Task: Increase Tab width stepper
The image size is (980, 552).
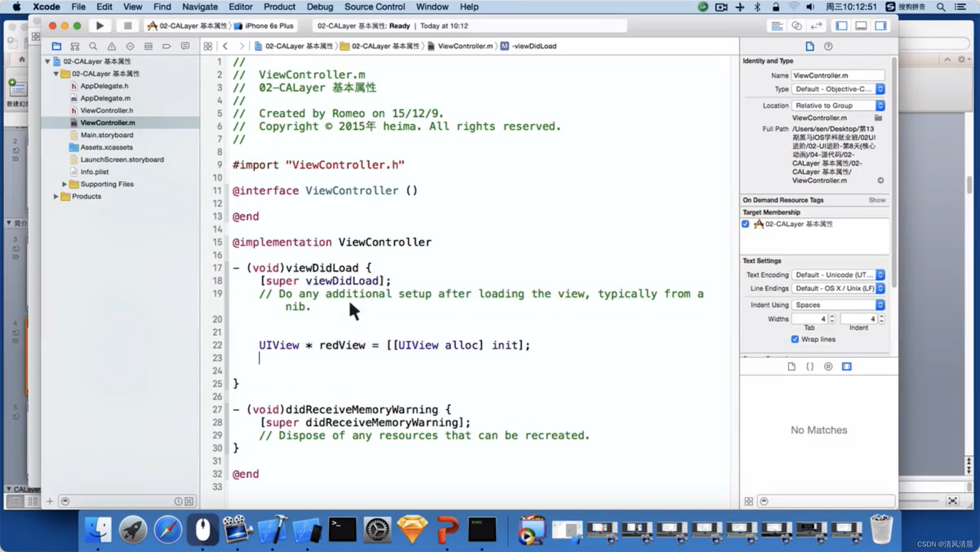Action: 832,316
